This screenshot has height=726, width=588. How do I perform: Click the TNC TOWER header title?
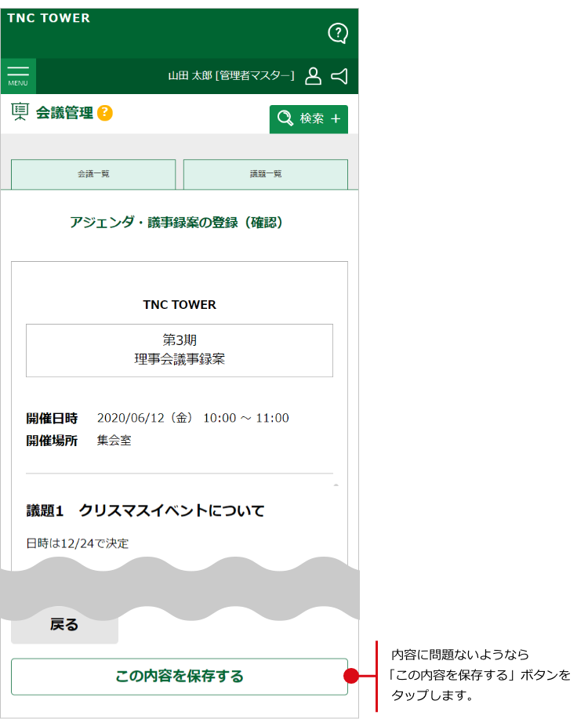tap(49, 18)
